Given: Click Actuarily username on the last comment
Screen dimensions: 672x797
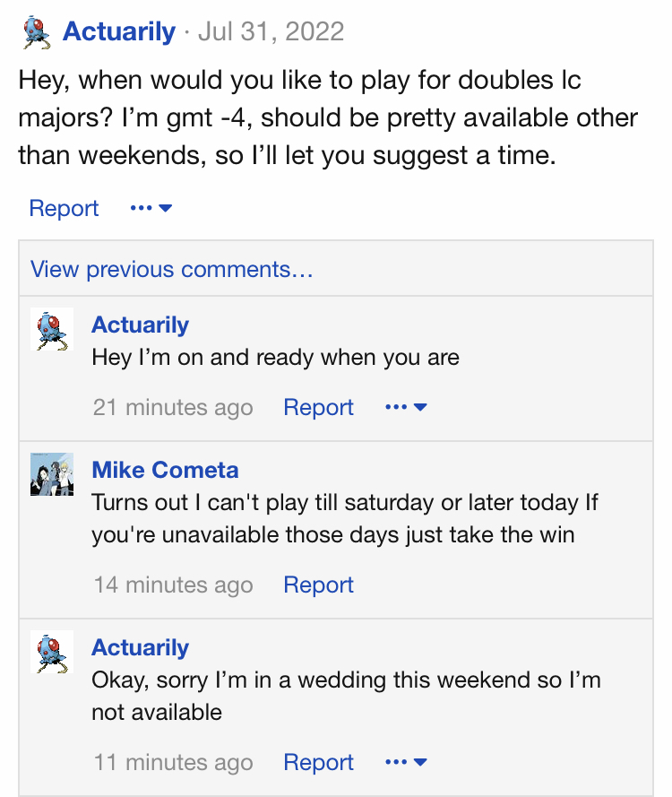Looking at the screenshot, I should pos(140,647).
